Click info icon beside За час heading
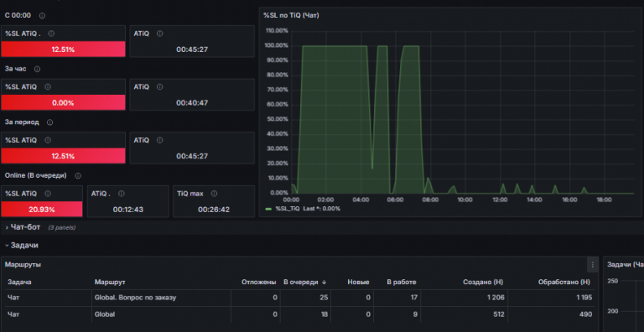The width and height of the screenshot is (644, 332). coord(37,69)
